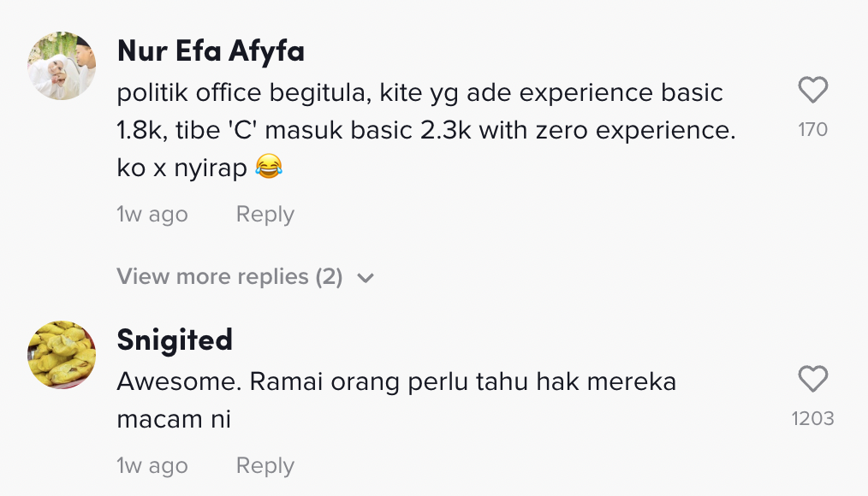Viewport: 868px width, 496px height.
Task: Open the Nur Efa Afyfa username link
Action: click(x=211, y=51)
